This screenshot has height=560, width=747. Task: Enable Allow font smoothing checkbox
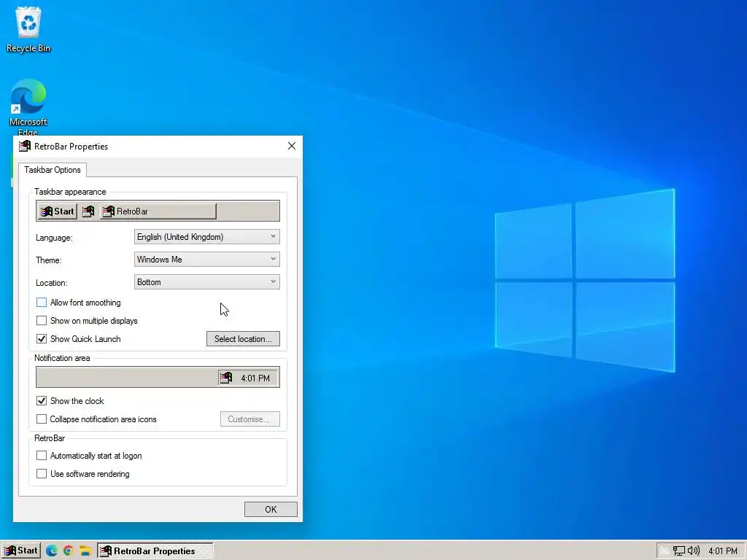[42, 303]
